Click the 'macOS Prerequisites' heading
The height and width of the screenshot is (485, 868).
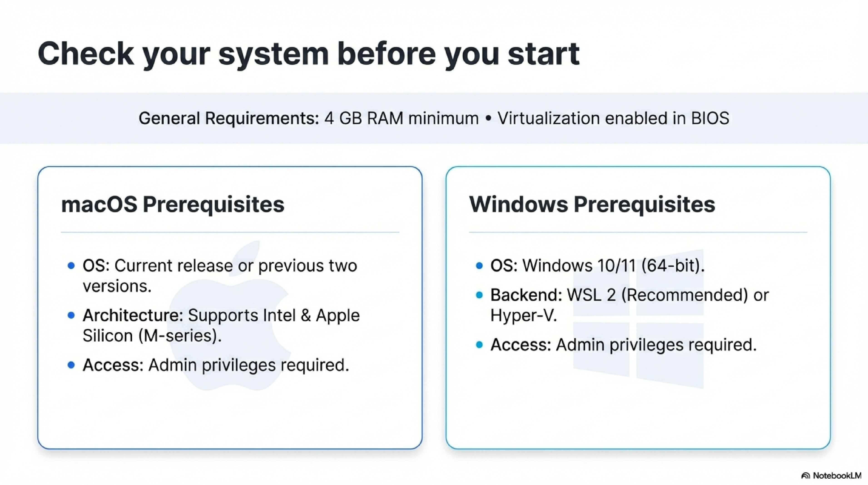tap(173, 204)
